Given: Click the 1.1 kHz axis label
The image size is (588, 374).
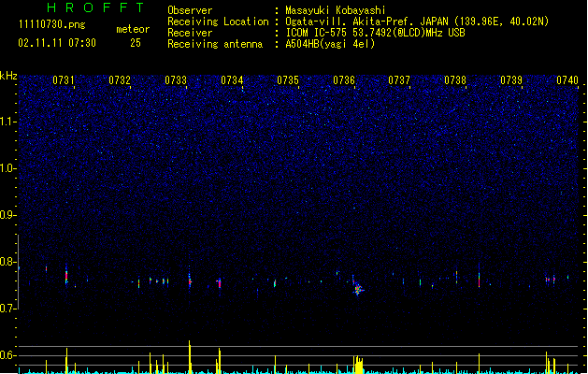Looking at the screenshot, I should (7, 122).
